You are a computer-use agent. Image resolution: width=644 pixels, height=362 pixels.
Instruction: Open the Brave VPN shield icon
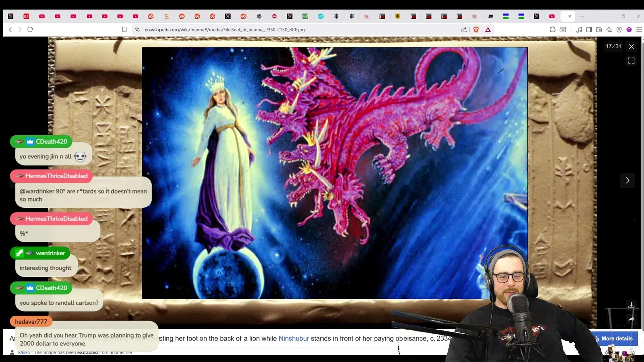pos(619,30)
